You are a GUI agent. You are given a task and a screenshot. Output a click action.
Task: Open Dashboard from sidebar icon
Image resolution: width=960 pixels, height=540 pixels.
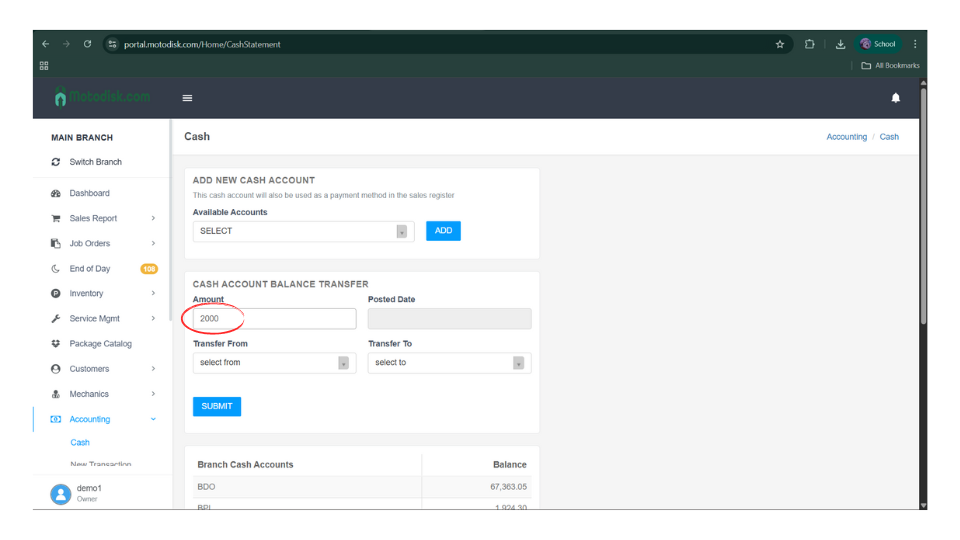point(56,193)
